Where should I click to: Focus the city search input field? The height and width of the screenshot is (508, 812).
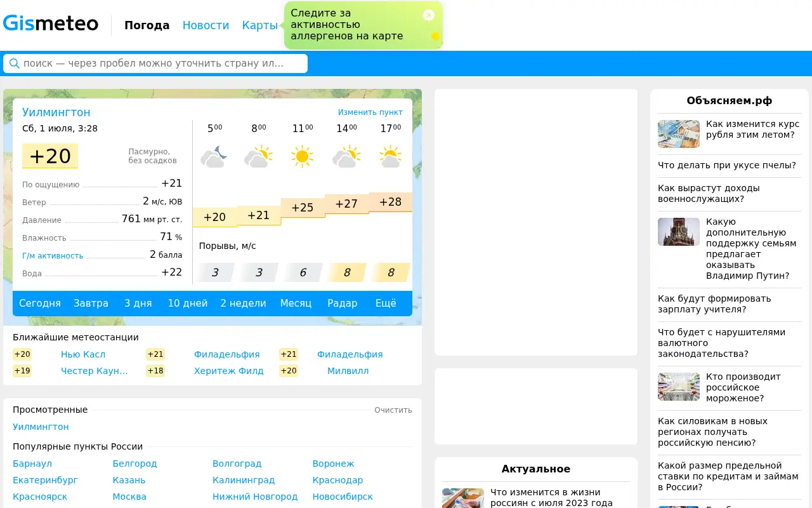tap(155, 63)
